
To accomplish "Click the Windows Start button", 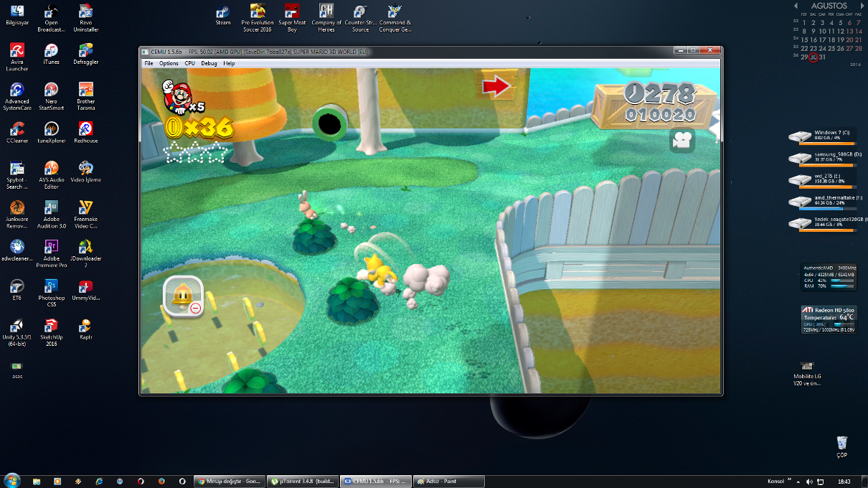I will pos(12,481).
